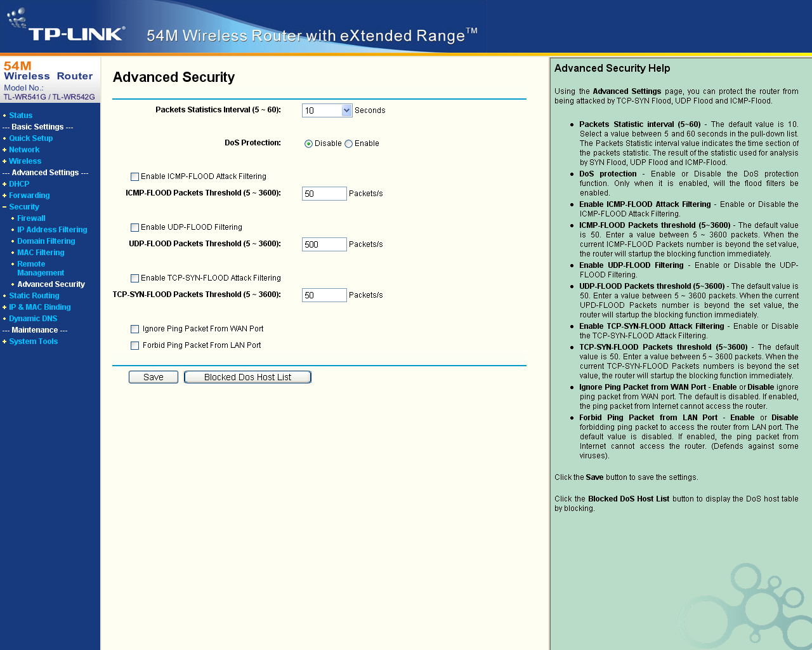Click the Packets Statistics Interval label
Image resolution: width=812 pixels, height=650 pixels.
tap(218, 110)
